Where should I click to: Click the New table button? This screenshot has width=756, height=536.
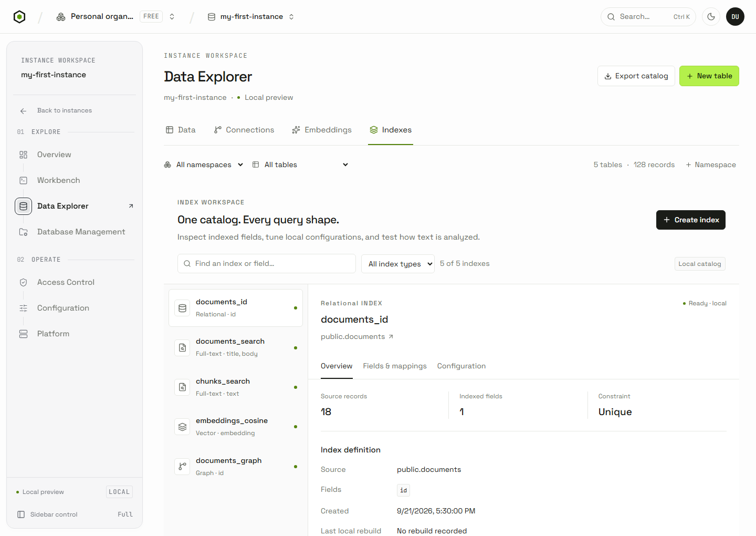coord(709,76)
